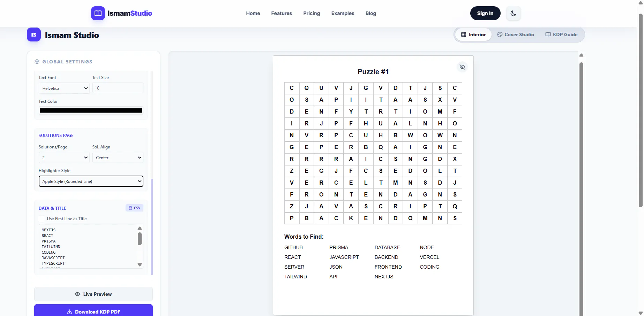
Task: Open the Solutions/Page dropdown
Action: click(x=64, y=157)
